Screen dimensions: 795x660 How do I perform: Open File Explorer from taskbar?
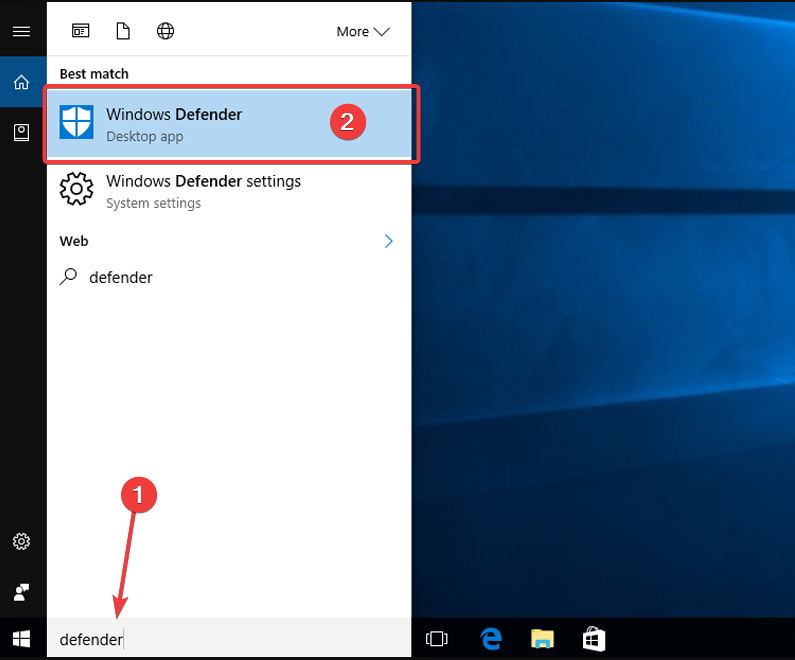pyautogui.click(x=543, y=639)
